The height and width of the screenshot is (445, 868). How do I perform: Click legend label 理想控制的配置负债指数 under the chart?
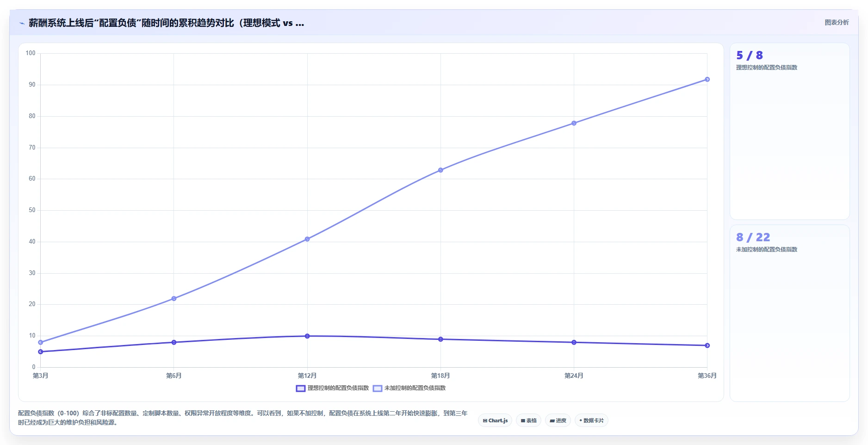[x=338, y=388]
